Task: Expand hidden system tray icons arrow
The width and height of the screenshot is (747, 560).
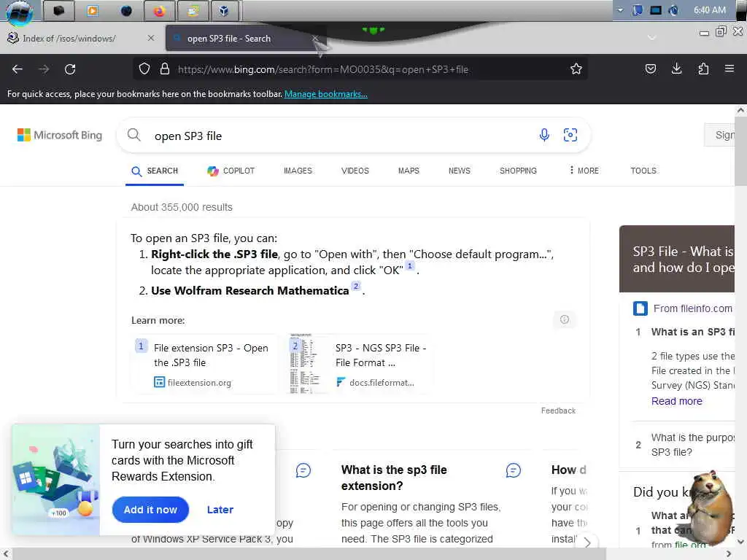Action: tap(620, 10)
